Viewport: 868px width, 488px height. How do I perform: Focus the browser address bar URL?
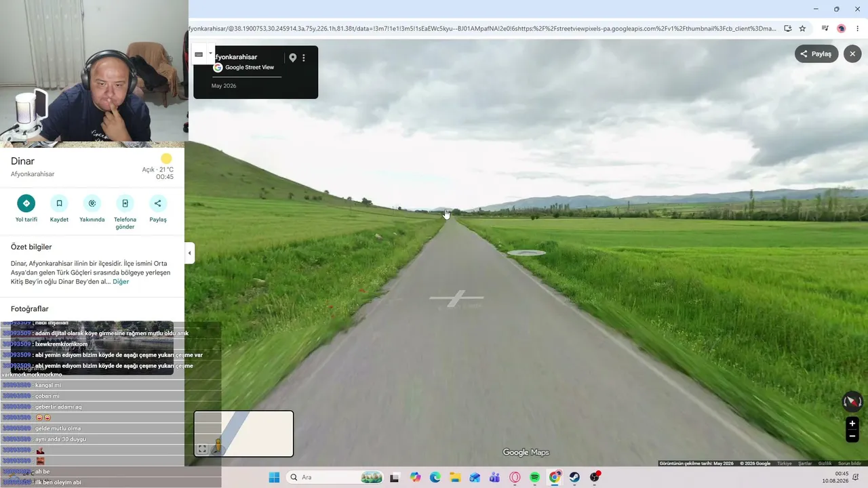(483, 28)
